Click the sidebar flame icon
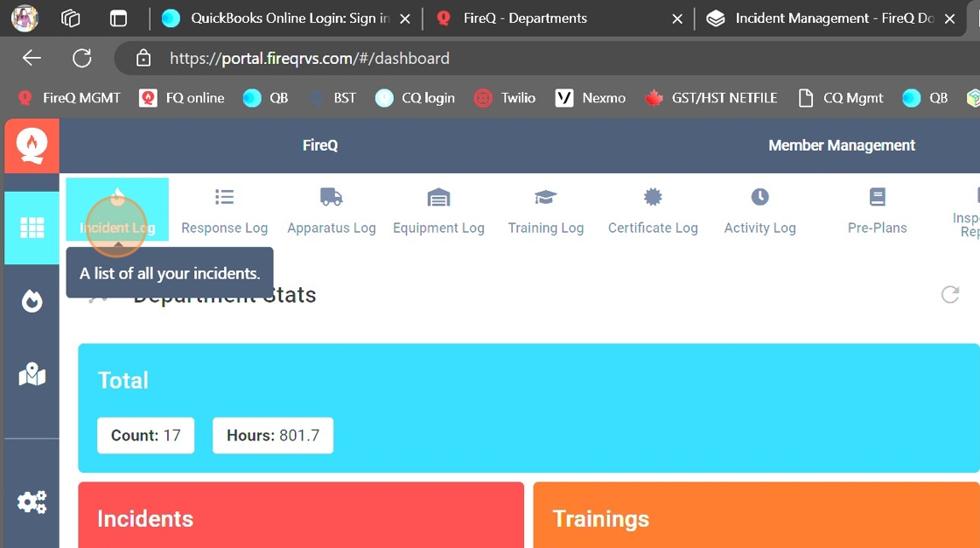980x548 pixels. 32,301
